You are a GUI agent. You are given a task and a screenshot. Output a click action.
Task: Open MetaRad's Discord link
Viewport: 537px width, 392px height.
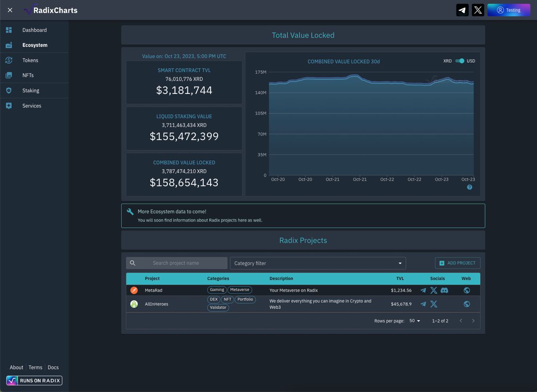pos(444,290)
